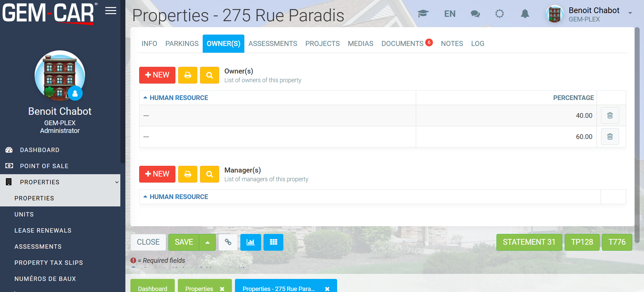Screen dimensions: 644x292
Task: Expand the Save button dropdown arrow
Action: click(207, 242)
